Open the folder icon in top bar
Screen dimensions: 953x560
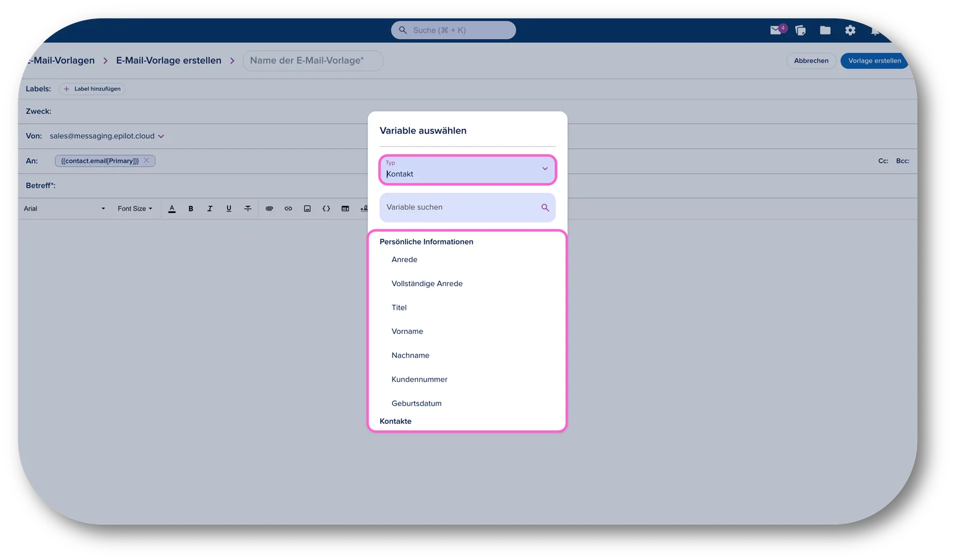pos(825,30)
